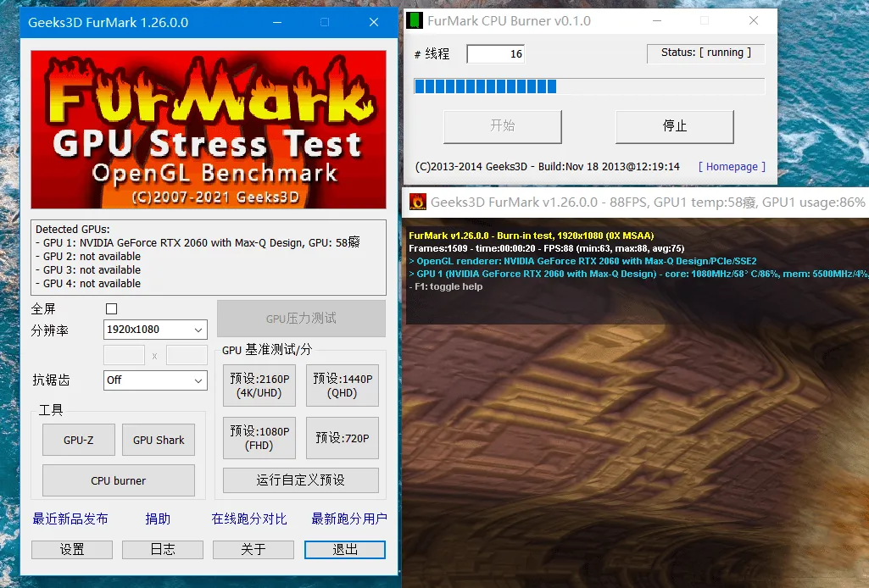The height and width of the screenshot is (588, 869).
Task: Click 运行自定义预设 custom preset button
Action: point(300,480)
